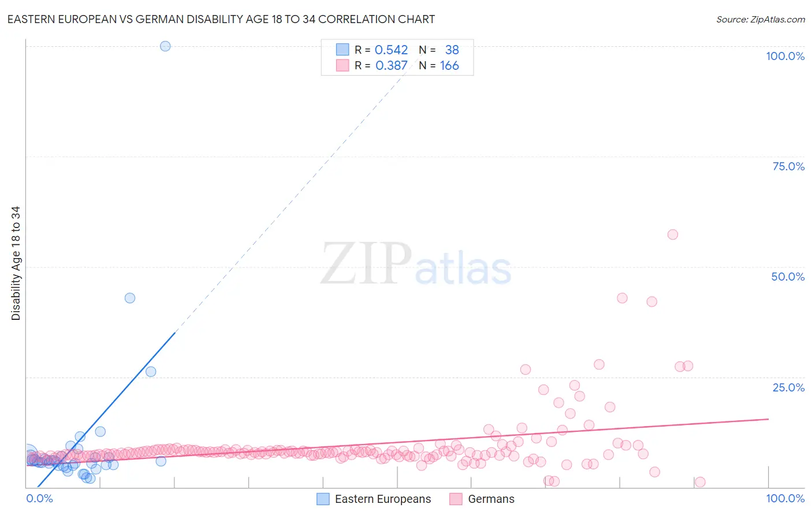Image resolution: width=812 pixels, height=515 pixels.
Task: Click the ZIPatlas watermark logo
Action: 416,263
